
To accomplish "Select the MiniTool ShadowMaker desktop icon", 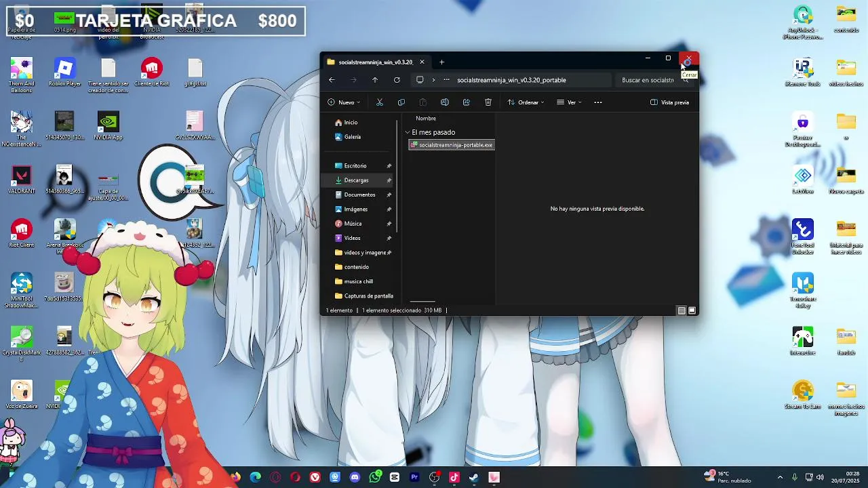I will pos(22,290).
